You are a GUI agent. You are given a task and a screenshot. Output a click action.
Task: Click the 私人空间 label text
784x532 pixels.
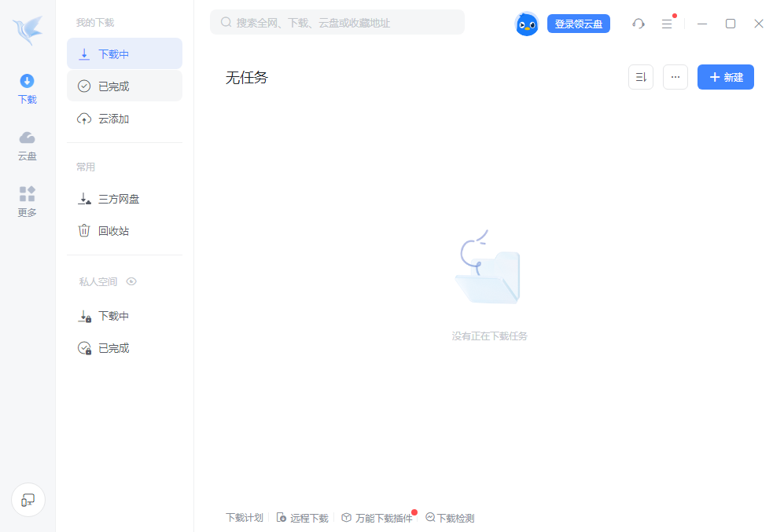pos(98,282)
